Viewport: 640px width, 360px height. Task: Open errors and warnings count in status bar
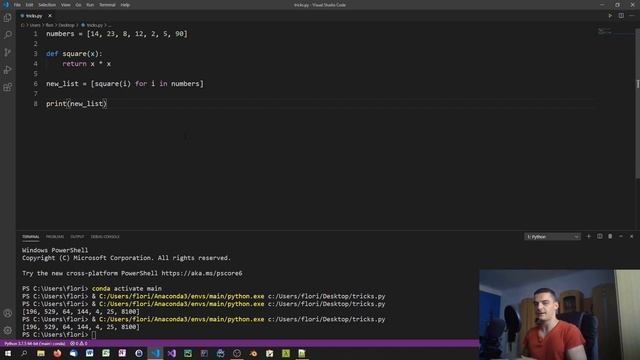click(78, 344)
